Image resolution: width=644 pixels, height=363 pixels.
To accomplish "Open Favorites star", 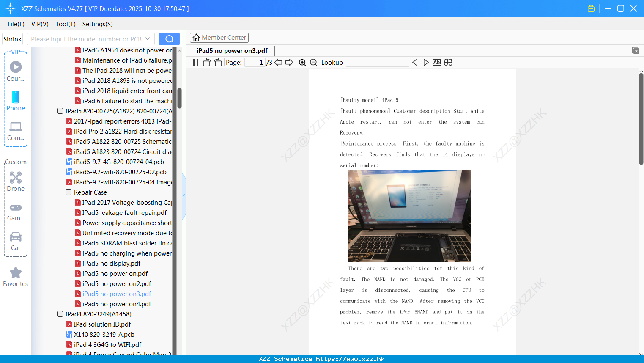I will coord(16,277).
